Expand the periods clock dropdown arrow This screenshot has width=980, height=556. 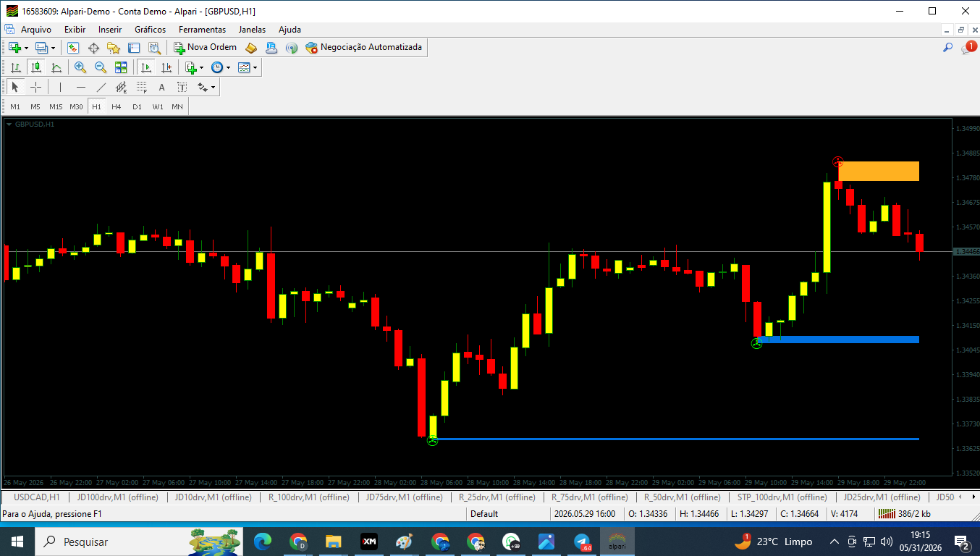(228, 67)
